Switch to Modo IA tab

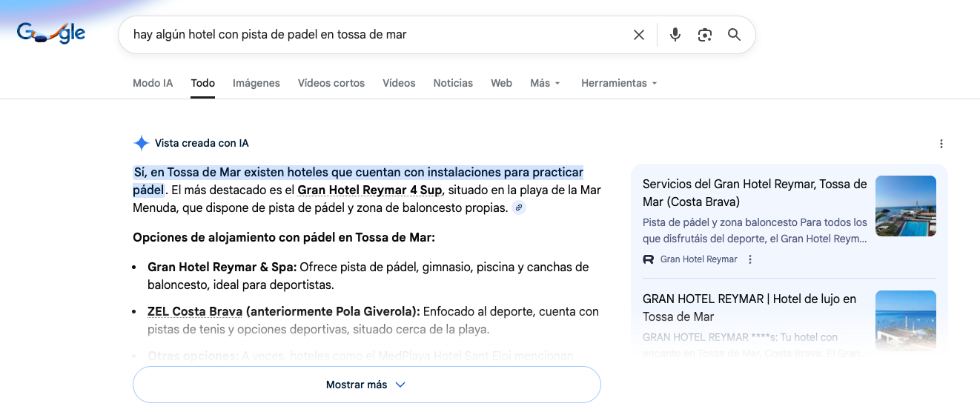click(x=153, y=83)
